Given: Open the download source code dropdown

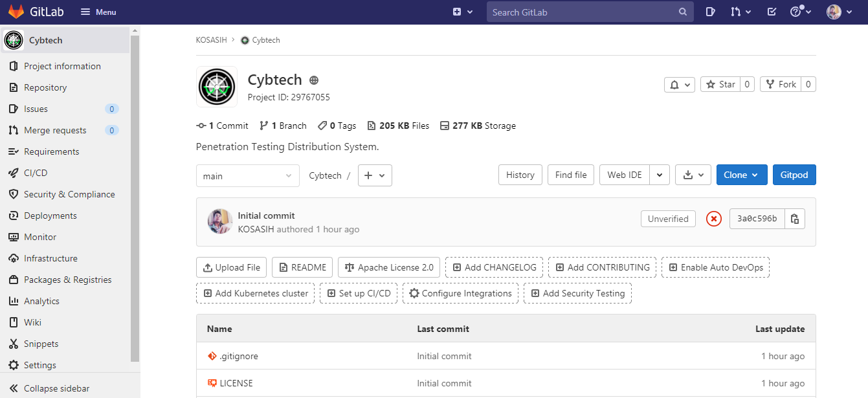Looking at the screenshot, I should pyautogui.click(x=693, y=175).
